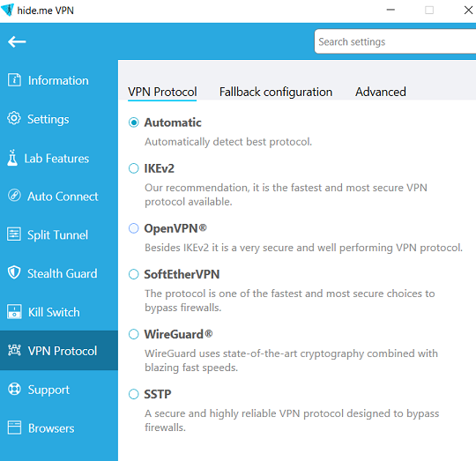Click the back arrow icon
Viewport: 476px width, 461px height.
coord(17,41)
